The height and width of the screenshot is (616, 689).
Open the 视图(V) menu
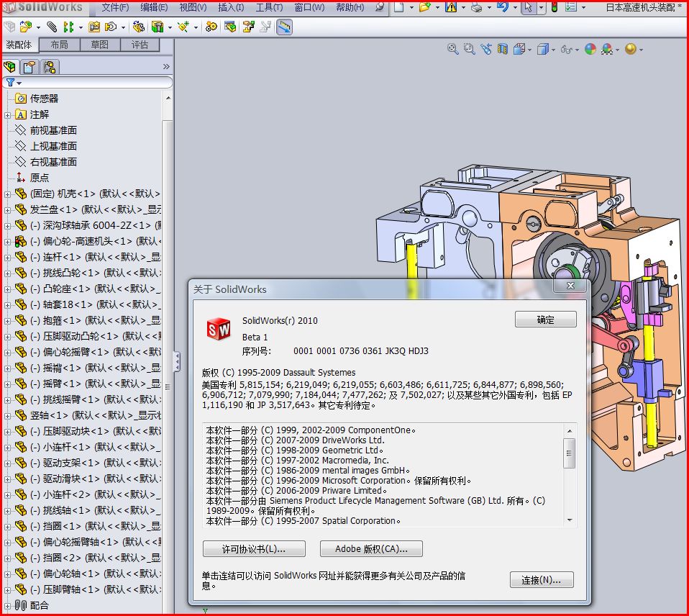[x=193, y=7]
